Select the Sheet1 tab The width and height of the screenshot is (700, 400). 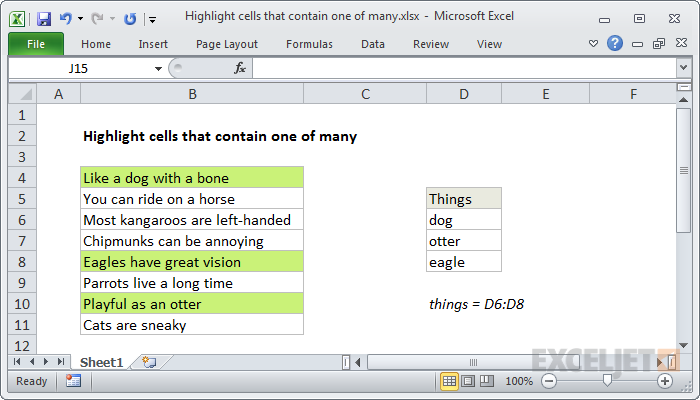tap(101, 362)
